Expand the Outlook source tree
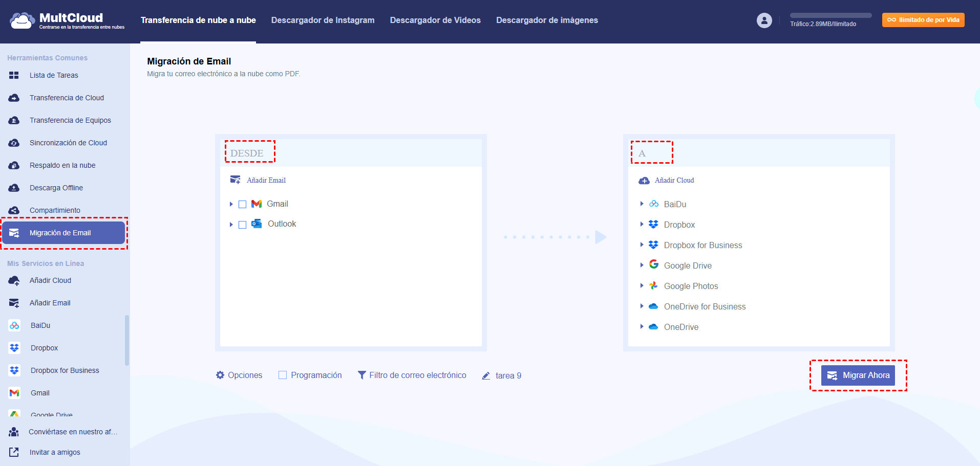 pos(231,225)
